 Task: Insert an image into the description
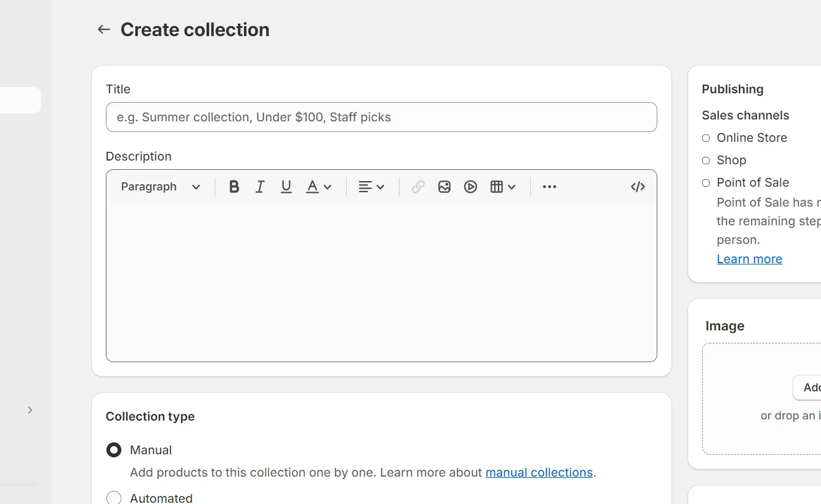[x=444, y=187]
